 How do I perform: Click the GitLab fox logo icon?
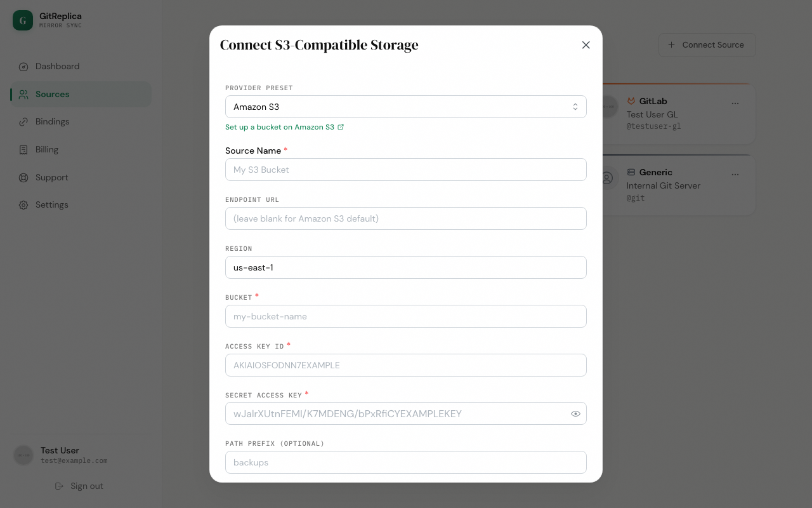(x=631, y=101)
